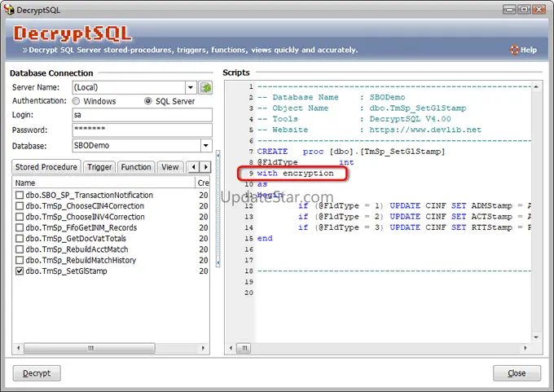
Task: Click into the Password field
Action: [141, 130]
